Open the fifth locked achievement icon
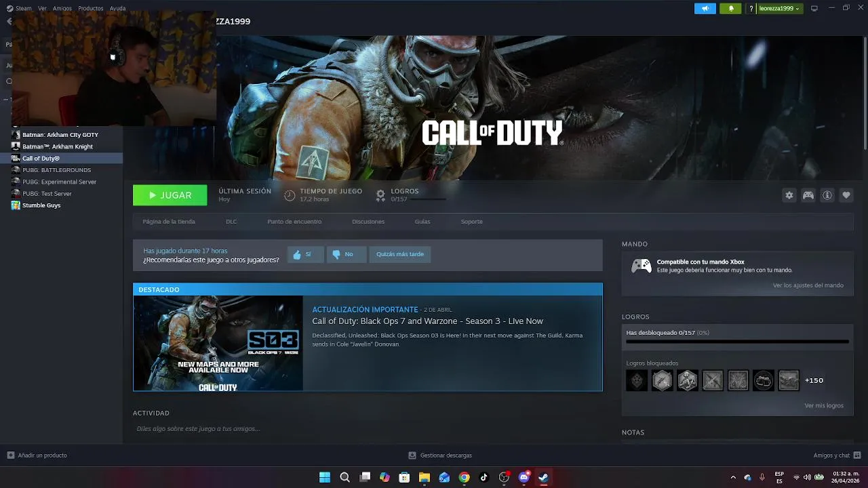The height and width of the screenshot is (488, 868). point(738,381)
